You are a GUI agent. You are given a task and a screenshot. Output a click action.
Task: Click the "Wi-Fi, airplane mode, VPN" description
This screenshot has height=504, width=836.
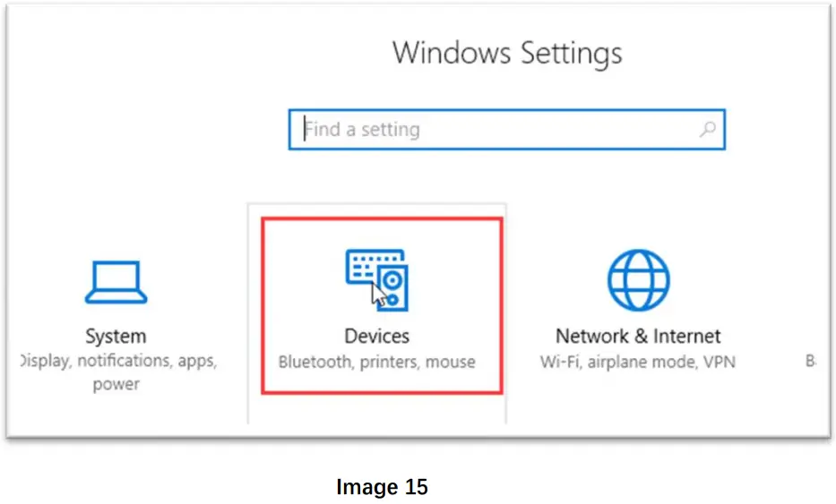[638, 363]
